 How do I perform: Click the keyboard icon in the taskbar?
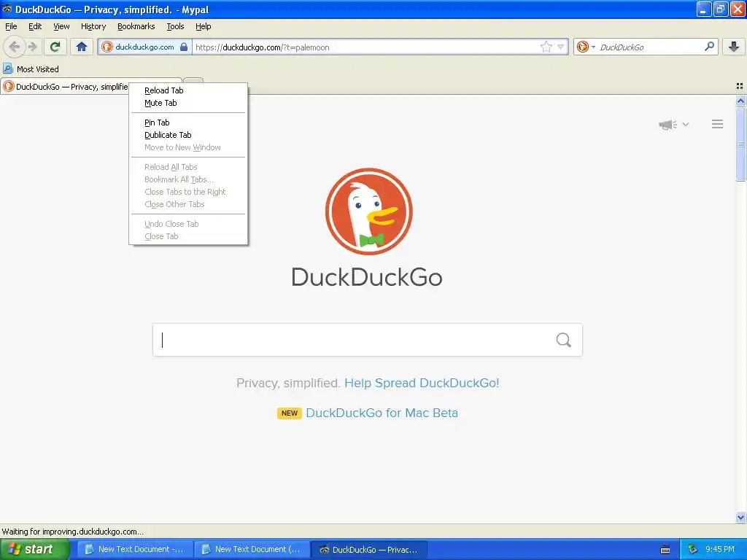point(665,550)
